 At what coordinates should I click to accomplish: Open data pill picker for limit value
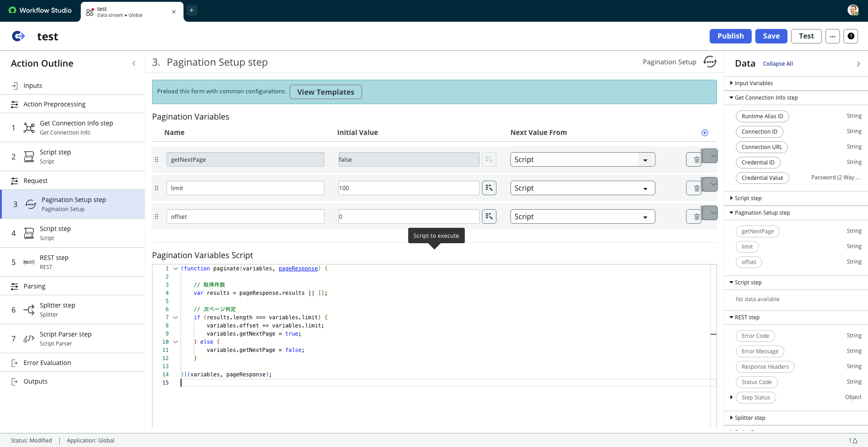click(x=489, y=188)
